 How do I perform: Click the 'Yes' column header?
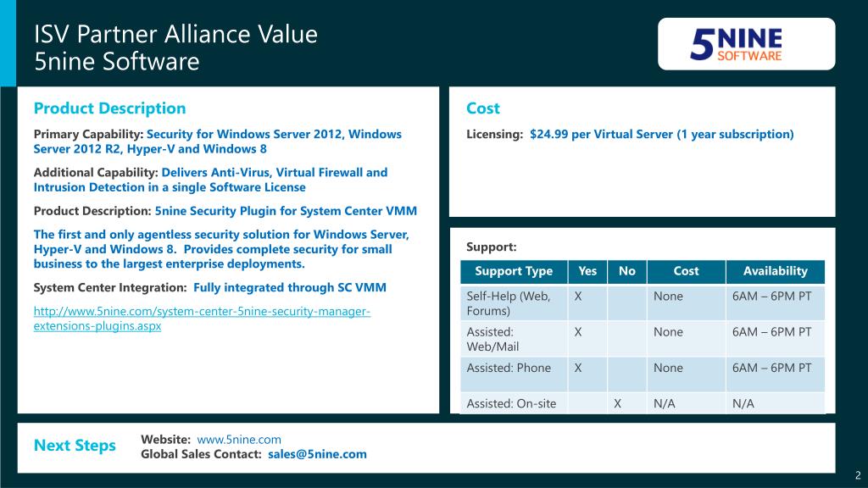pyautogui.click(x=587, y=271)
